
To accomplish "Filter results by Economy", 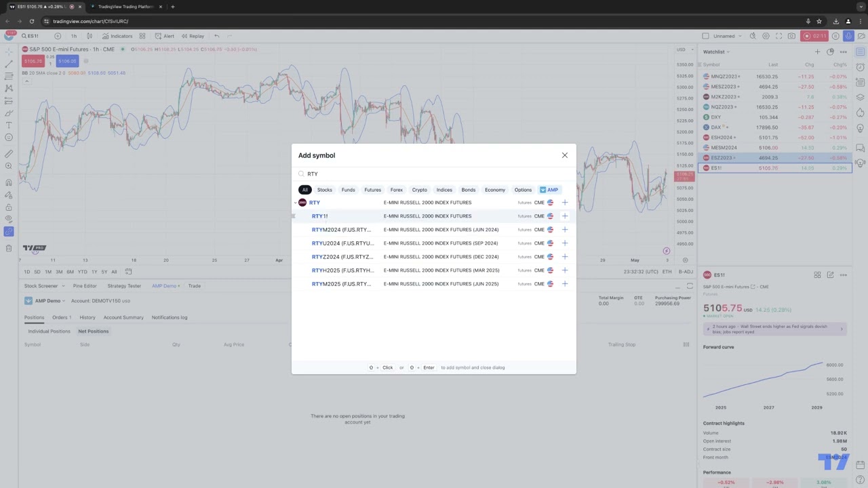I will click(x=495, y=190).
